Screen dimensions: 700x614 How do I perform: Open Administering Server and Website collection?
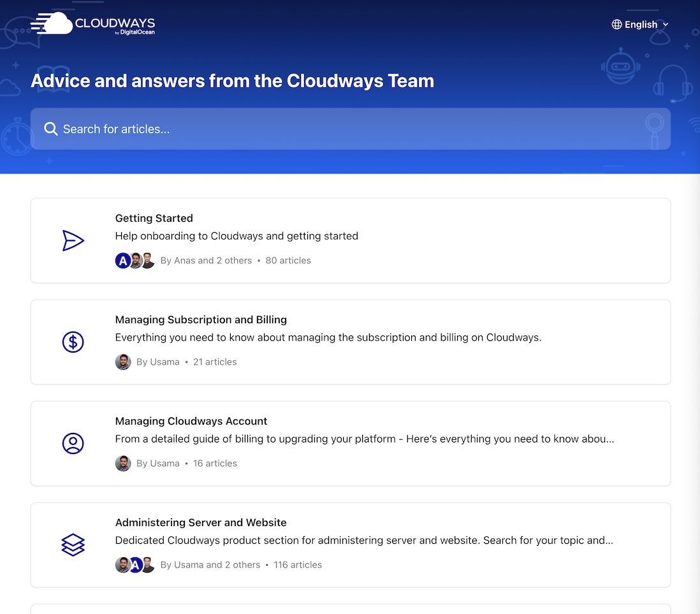[351, 545]
